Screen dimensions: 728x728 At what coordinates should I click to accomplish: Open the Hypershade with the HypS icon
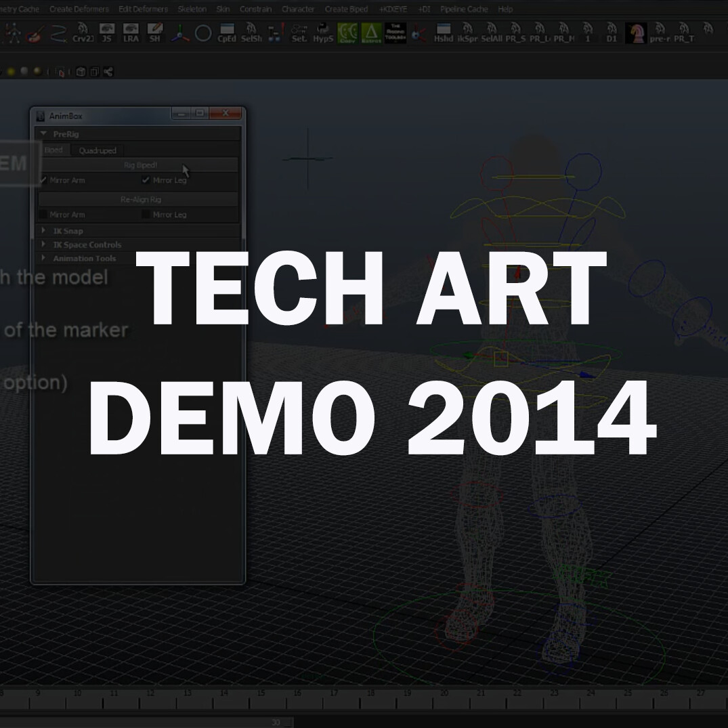(324, 32)
